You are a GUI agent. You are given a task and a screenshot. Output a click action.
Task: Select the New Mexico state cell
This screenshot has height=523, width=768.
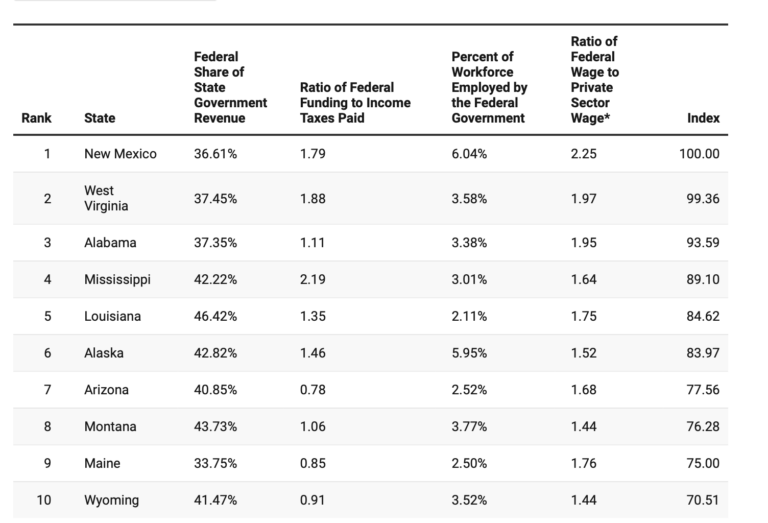120,154
